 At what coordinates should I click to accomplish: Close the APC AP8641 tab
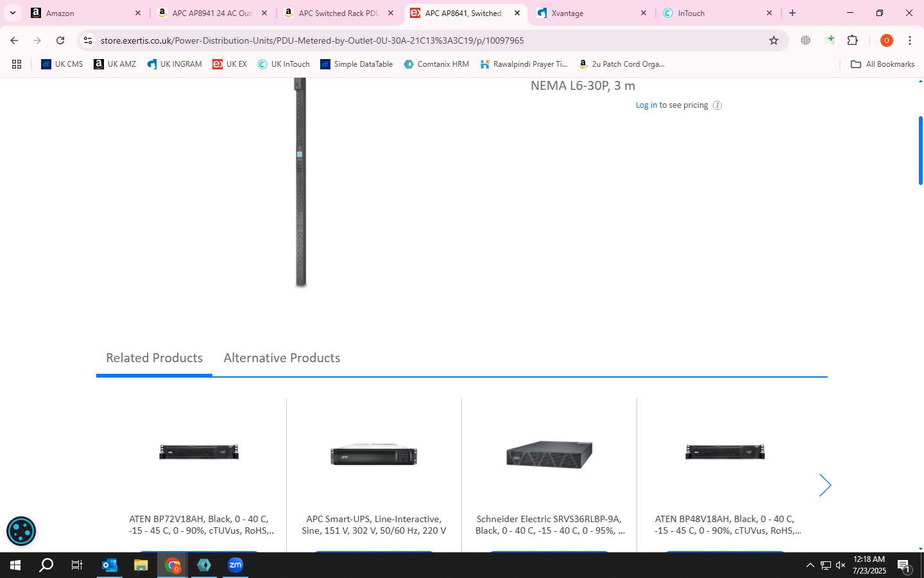pos(517,13)
